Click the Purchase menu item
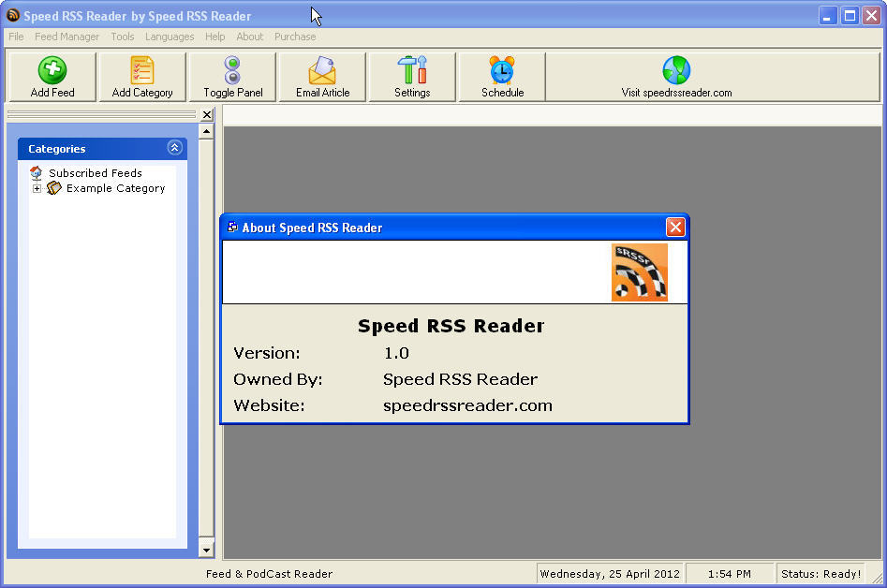887x588 pixels. [295, 37]
